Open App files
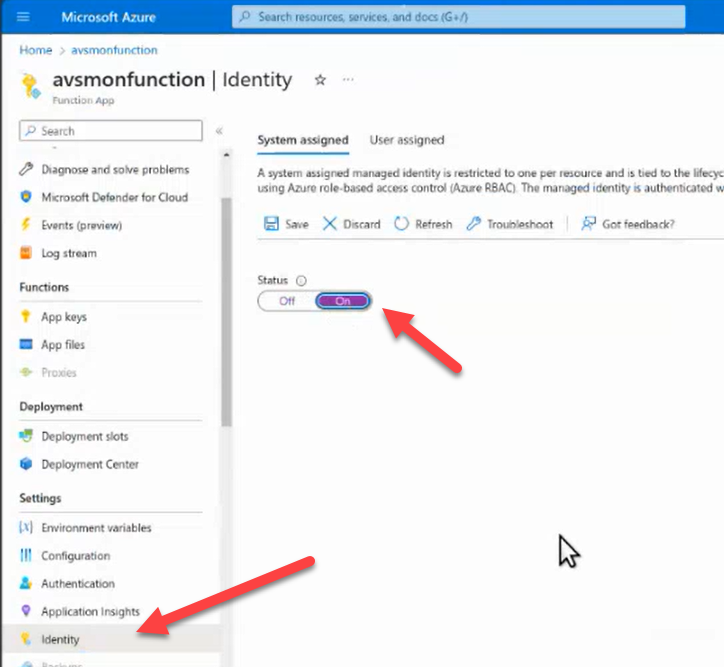724x667 pixels. click(x=63, y=344)
